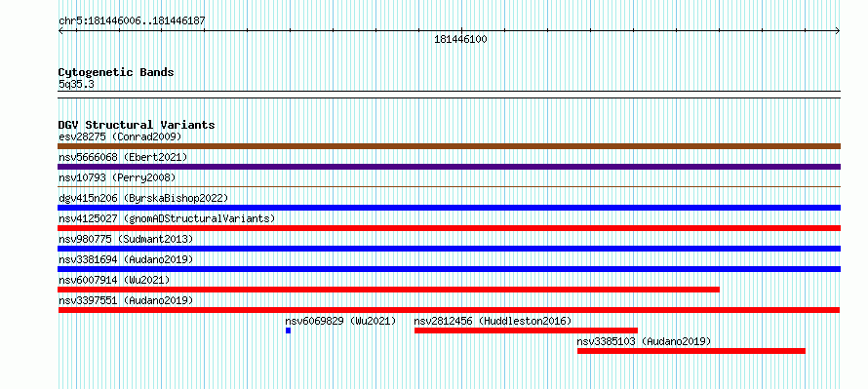Open nsv980775 (Sudmant2013) label
Viewport: 868px width, 389px height.
[x=126, y=239]
